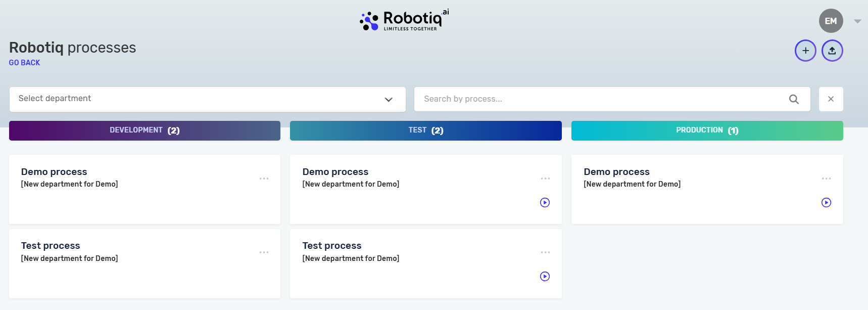Clear filters with the X button
868x310 pixels.
point(831,99)
